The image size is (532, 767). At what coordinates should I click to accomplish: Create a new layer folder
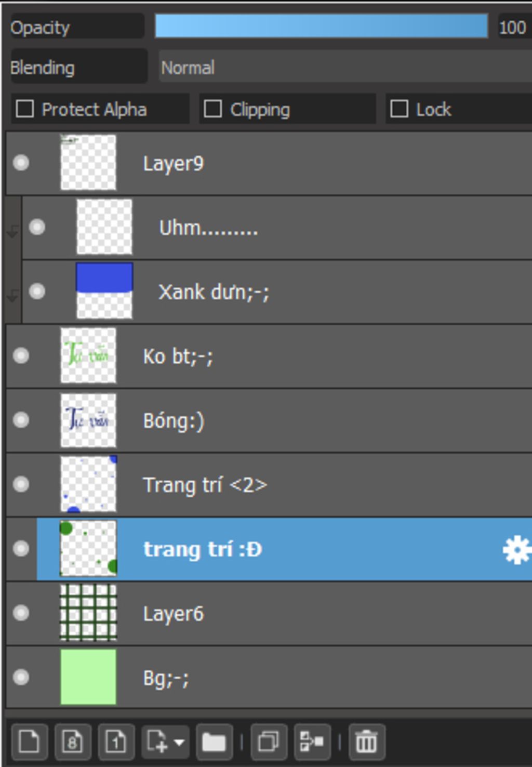point(214,741)
